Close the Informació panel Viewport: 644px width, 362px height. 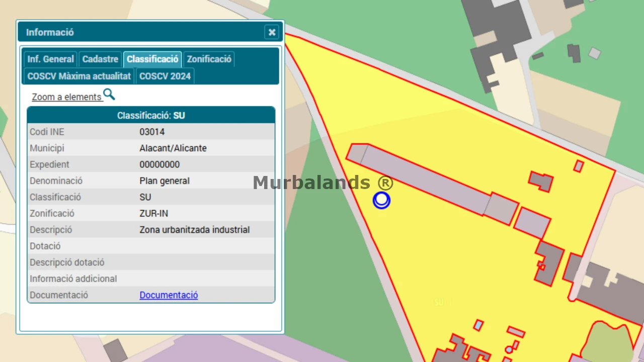point(272,32)
